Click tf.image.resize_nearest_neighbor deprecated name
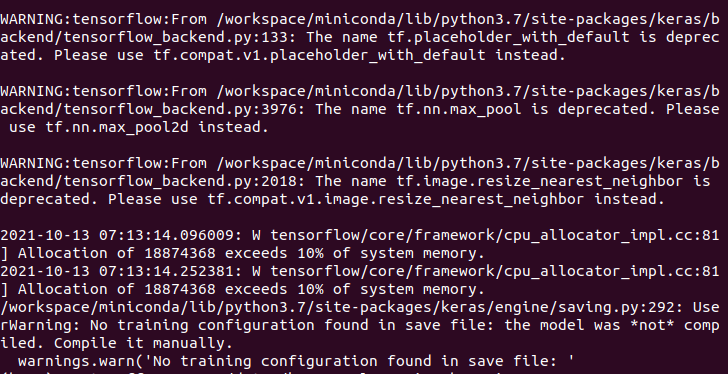Image resolution: width=728 pixels, height=374 pixels. coord(540,181)
